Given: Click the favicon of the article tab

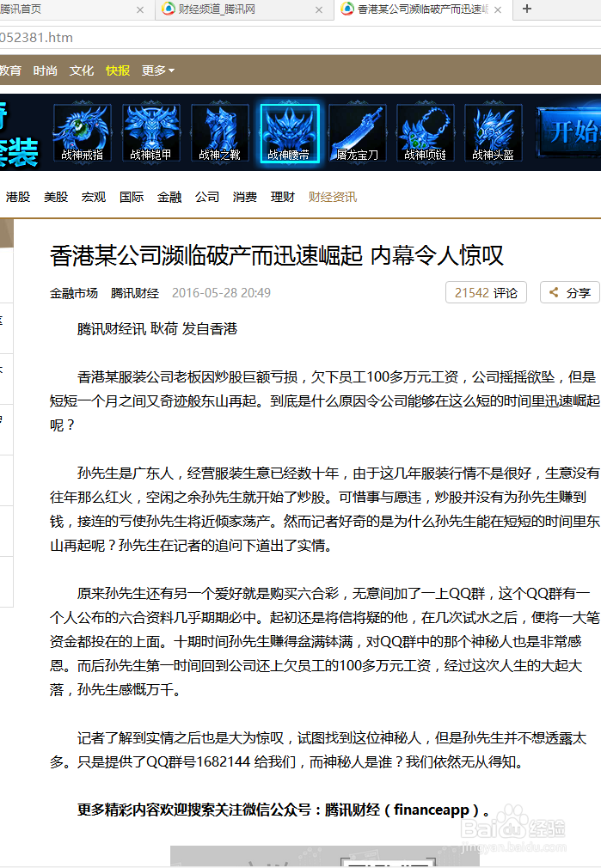Looking at the screenshot, I should tap(347, 9).
